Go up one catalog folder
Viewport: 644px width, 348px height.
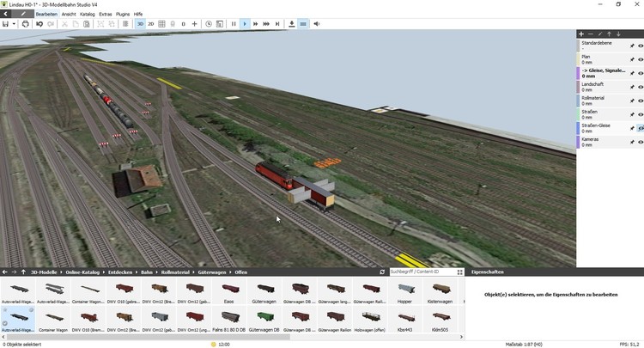(x=23, y=272)
